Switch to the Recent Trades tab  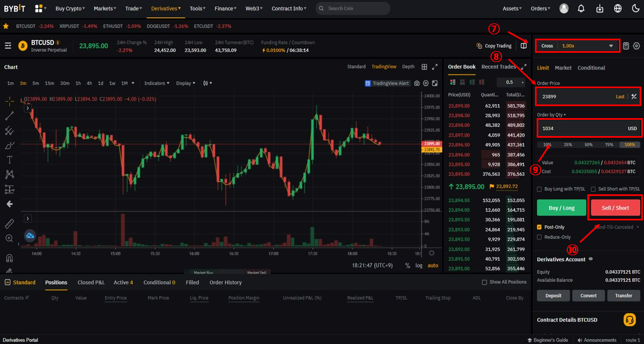[499, 66]
